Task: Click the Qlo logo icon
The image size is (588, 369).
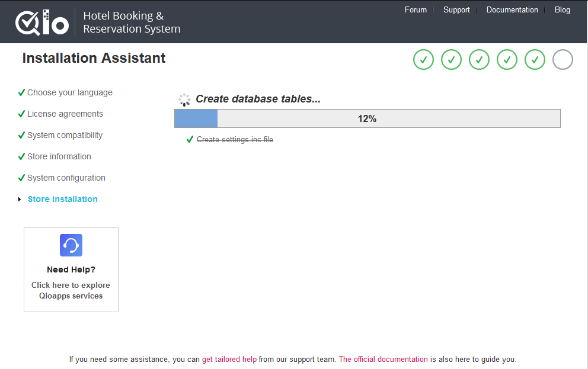Action: [x=41, y=22]
